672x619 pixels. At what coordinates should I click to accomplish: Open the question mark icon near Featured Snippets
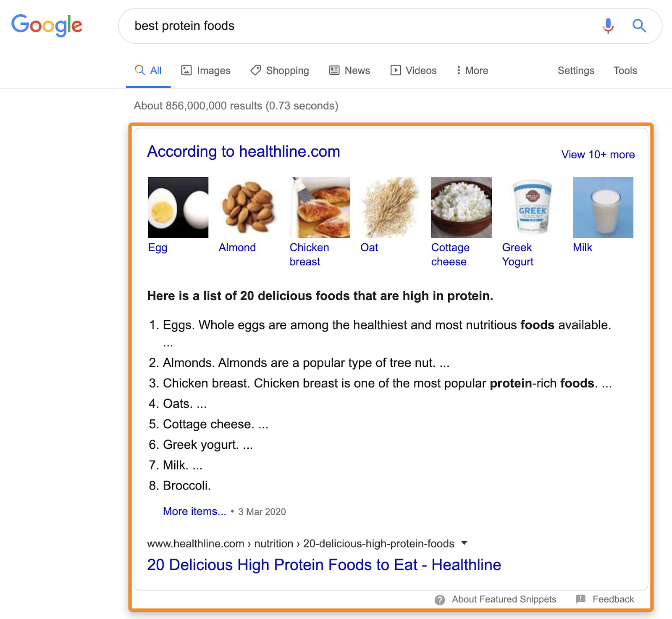pyautogui.click(x=439, y=600)
